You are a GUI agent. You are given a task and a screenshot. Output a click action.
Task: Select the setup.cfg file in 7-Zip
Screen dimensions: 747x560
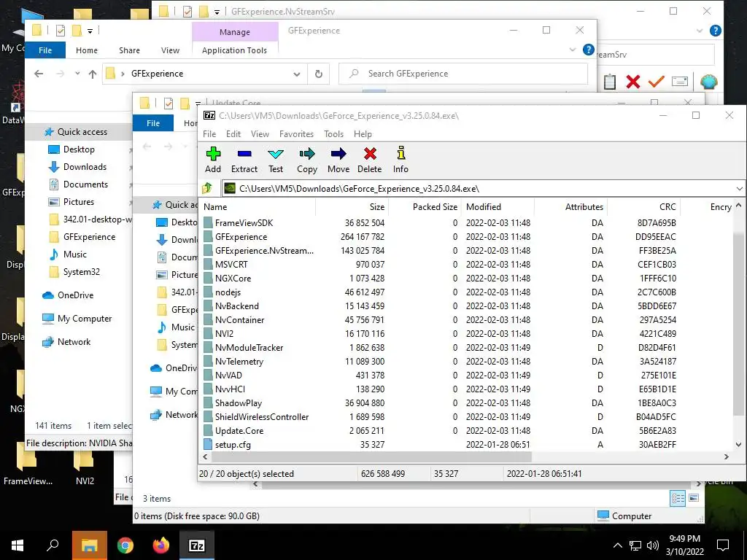point(233,445)
